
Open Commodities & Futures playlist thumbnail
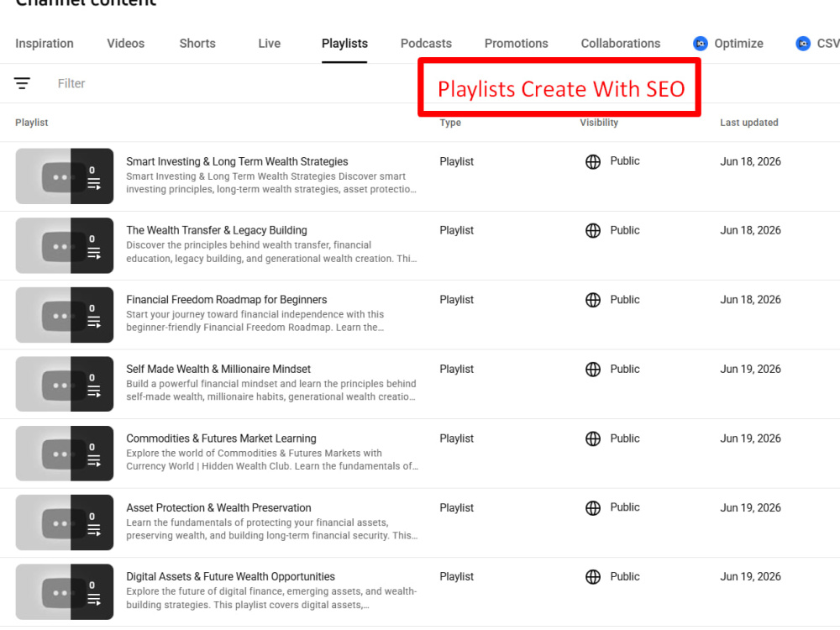tap(65, 454)
